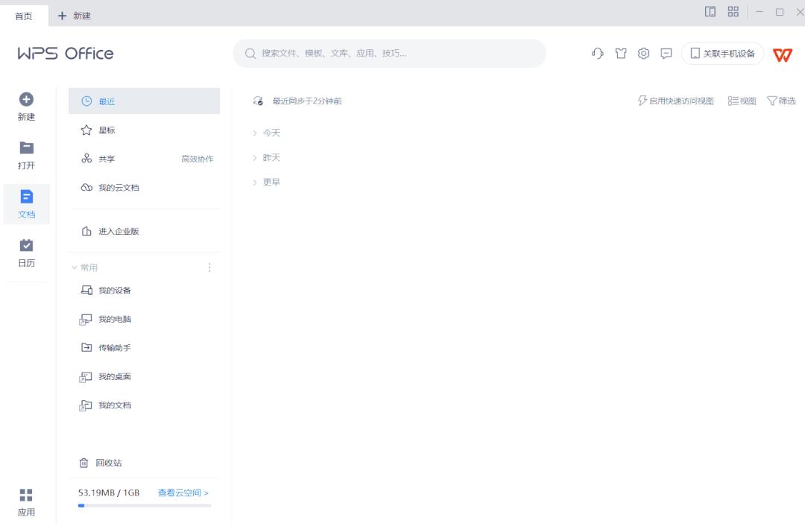805x532 pixels.
Task: Select the 文档 sidebar icon
Action: point(26,197)
